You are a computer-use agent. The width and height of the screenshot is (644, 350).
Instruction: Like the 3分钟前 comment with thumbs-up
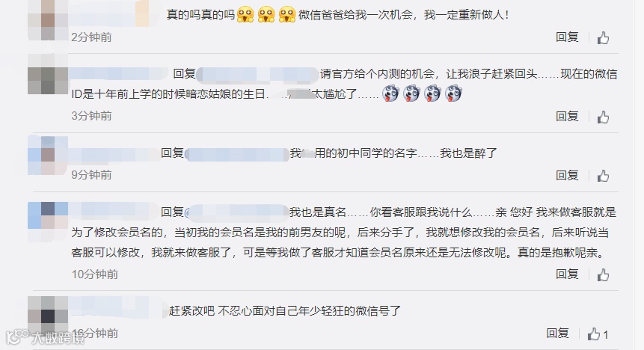[603, 117]
